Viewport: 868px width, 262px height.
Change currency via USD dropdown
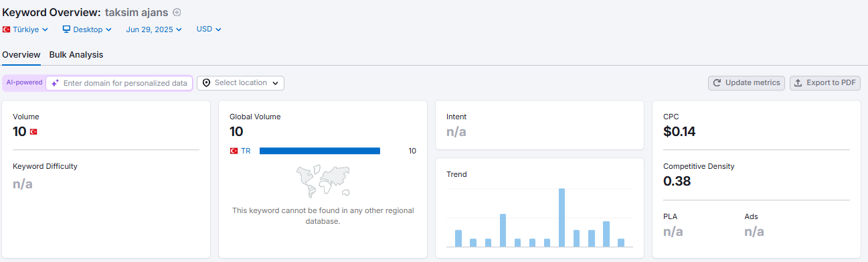click(209, 29)
